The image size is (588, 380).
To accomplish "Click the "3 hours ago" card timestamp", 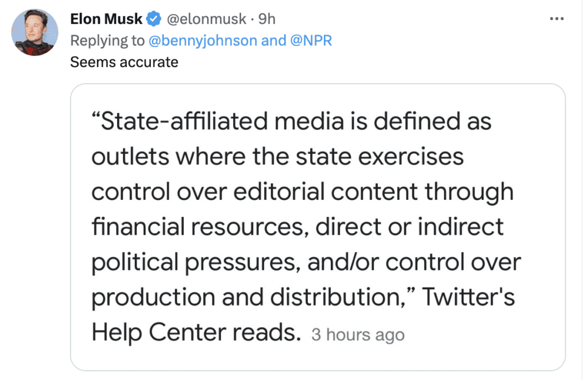I will [x=358, y=335].
